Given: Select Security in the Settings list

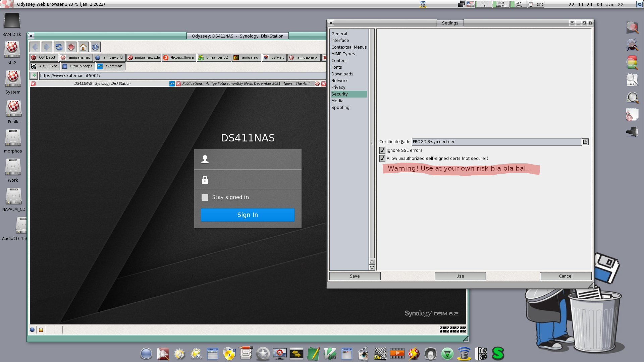Looking at the screenshot, I should click(x=349, y=94).
